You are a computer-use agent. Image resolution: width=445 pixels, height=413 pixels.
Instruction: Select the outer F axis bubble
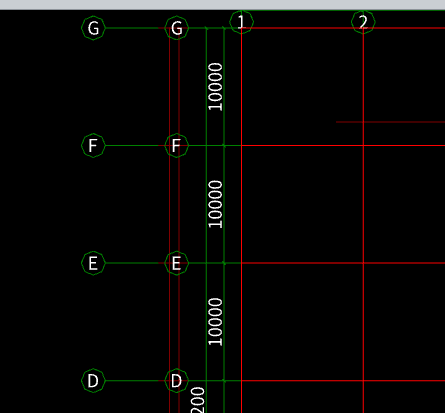[x=93, y=146]
